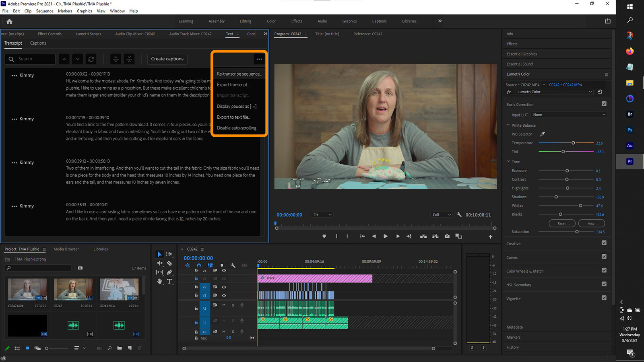
Task: Click the Create captions button
Action: coord(167,59)
